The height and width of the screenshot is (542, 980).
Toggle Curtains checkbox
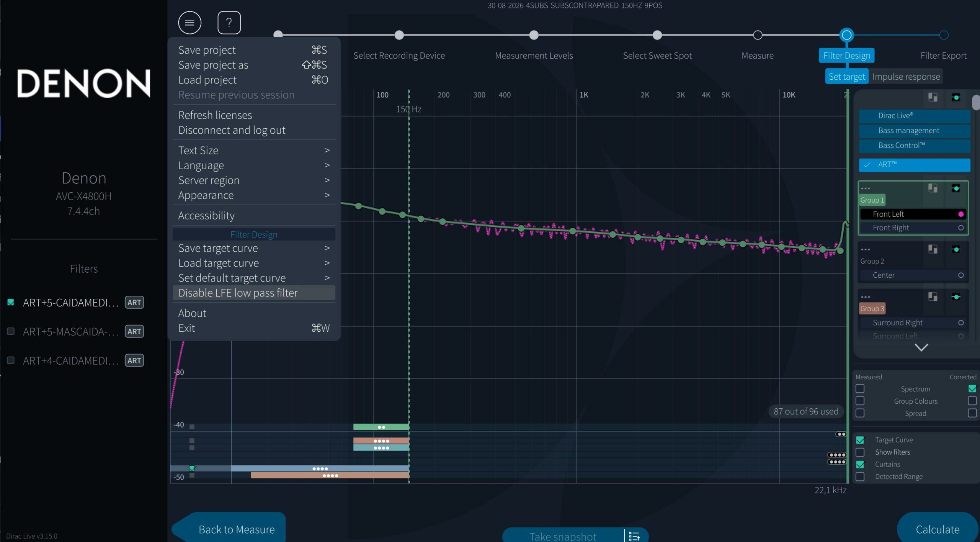[x=860, y=464]
